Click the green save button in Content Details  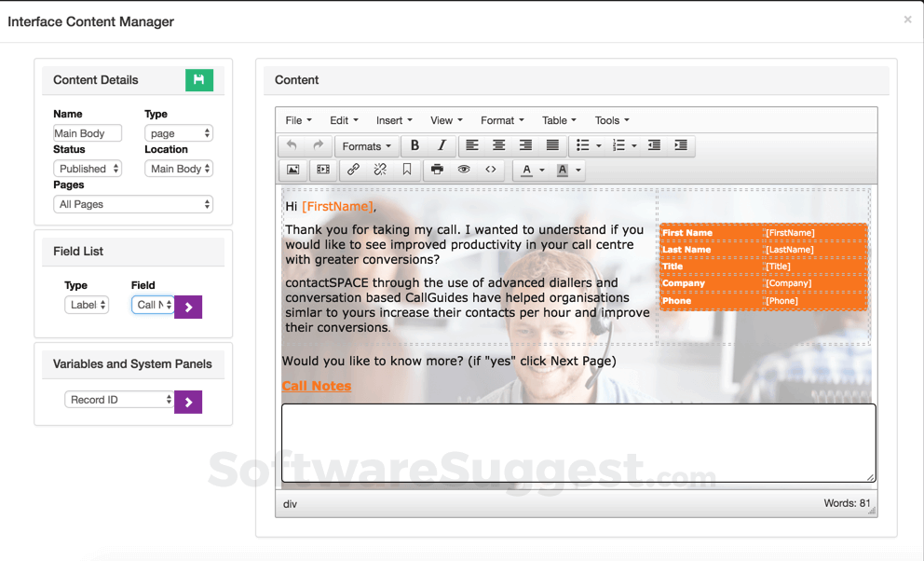199,80
